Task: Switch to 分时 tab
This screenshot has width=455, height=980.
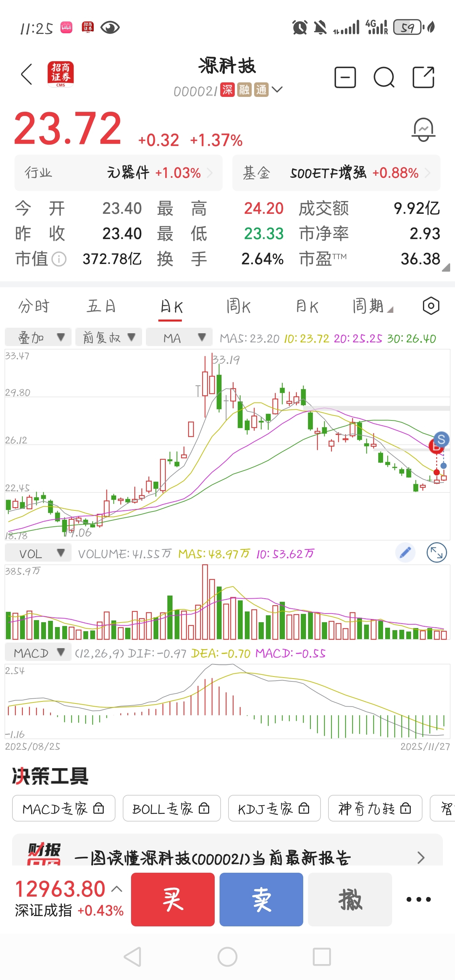Action: (x=34, y=306)
